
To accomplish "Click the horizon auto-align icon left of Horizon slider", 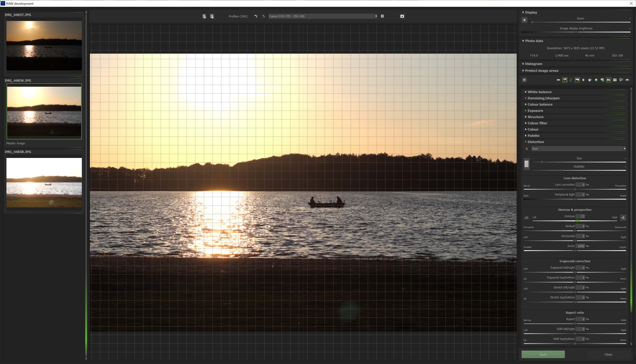I will [526, 217].
